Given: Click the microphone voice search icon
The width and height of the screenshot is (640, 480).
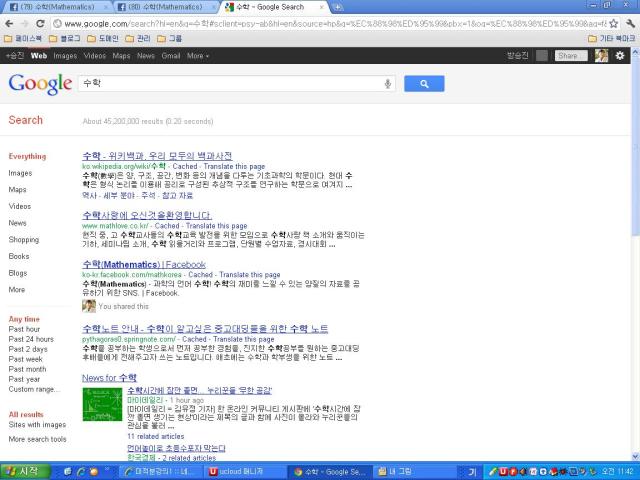Looking at the screenshot, I should pyautogui.click(x=388, y=84).
